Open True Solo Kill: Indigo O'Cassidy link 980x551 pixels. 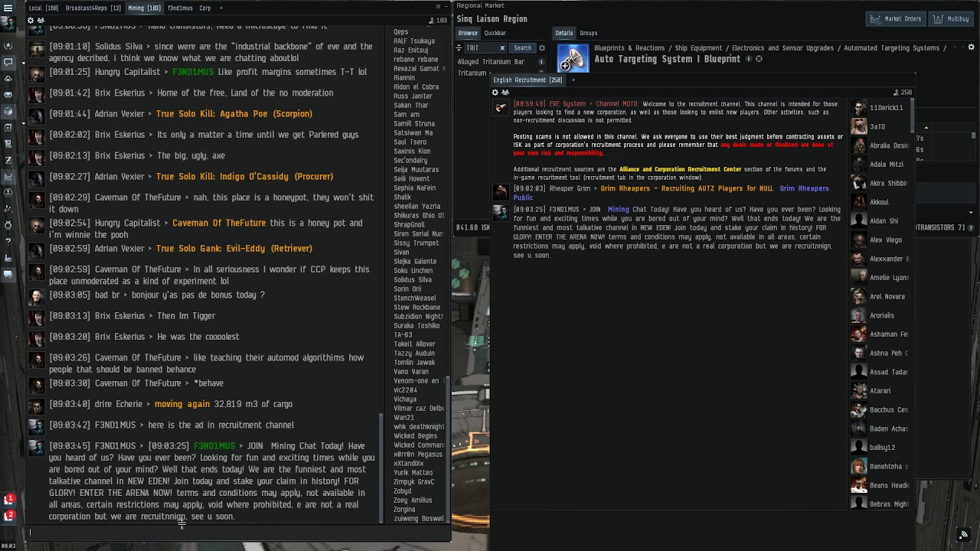tap(245, 176)
